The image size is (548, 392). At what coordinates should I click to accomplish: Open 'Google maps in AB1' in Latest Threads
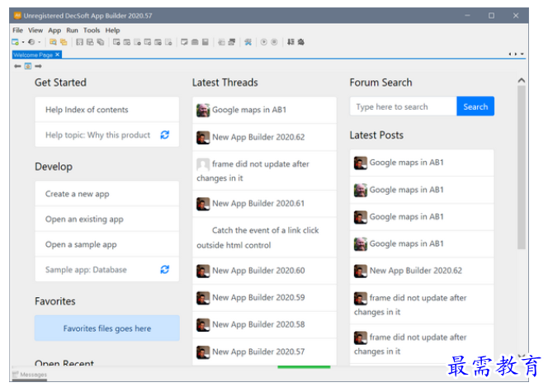(x=264, y=110)
